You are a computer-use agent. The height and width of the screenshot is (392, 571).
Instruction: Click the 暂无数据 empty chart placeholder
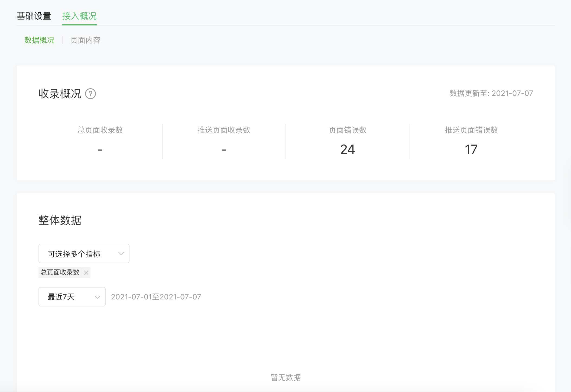click(286, 377)
